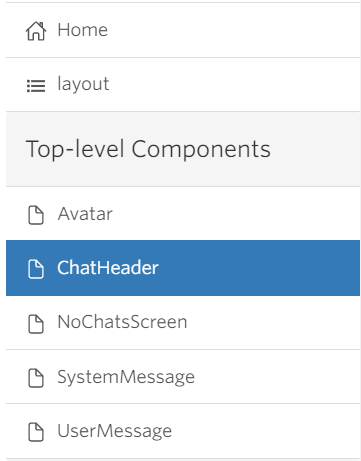The width and height of the screenshot is (361, 461).
Task: Click the file icon beside UserMessage
Action: [x=36, y=432]
